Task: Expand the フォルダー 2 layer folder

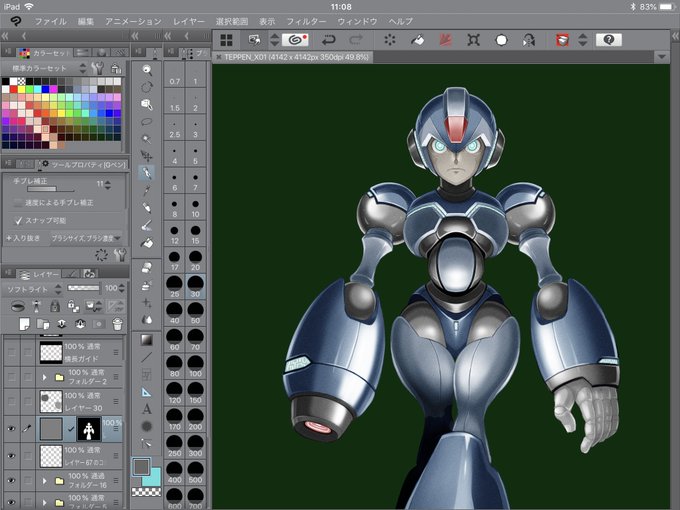Action: [44, 377]
